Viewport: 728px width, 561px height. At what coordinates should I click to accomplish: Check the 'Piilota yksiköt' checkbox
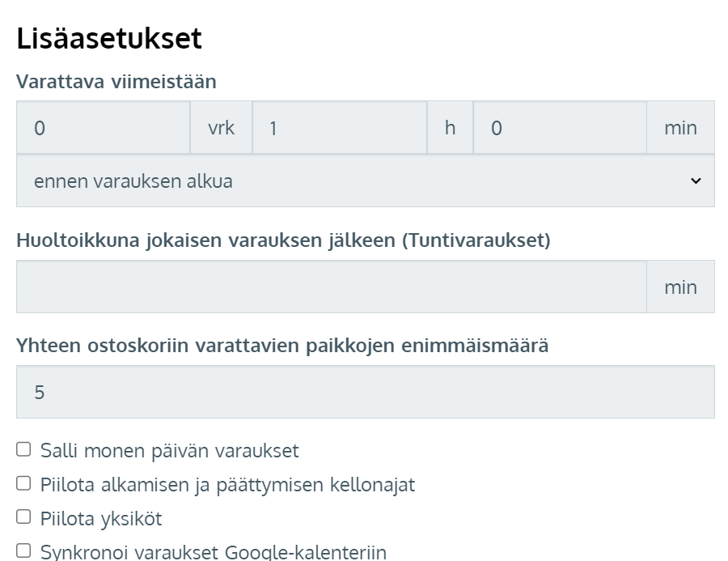24,516
